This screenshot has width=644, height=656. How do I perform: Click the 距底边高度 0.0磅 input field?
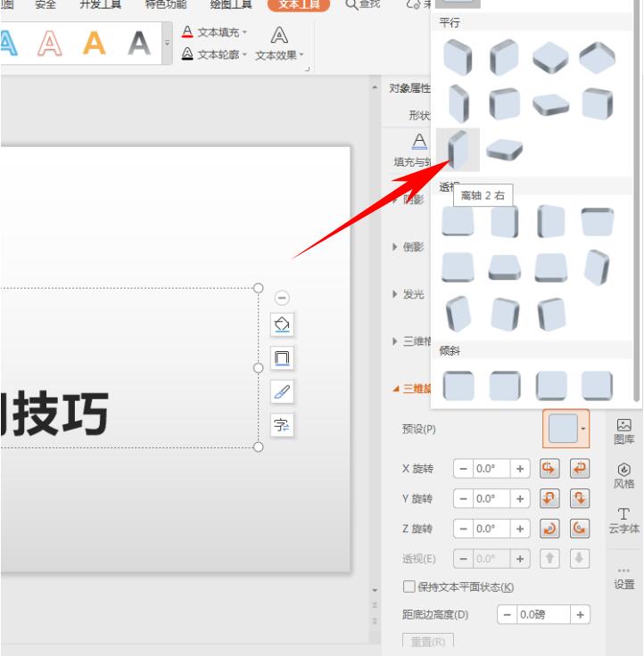(x=543, y=615)
